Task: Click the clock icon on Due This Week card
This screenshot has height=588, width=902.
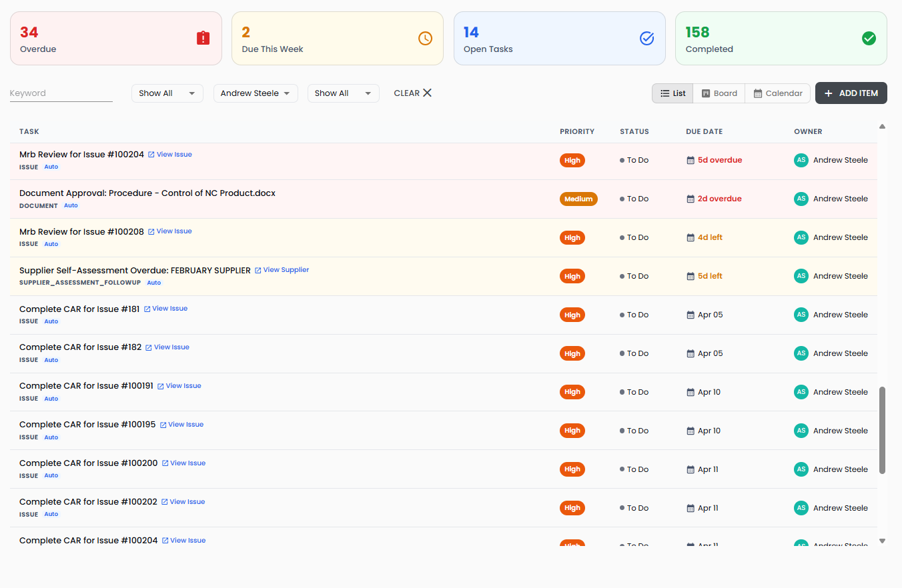Action: 425,39
